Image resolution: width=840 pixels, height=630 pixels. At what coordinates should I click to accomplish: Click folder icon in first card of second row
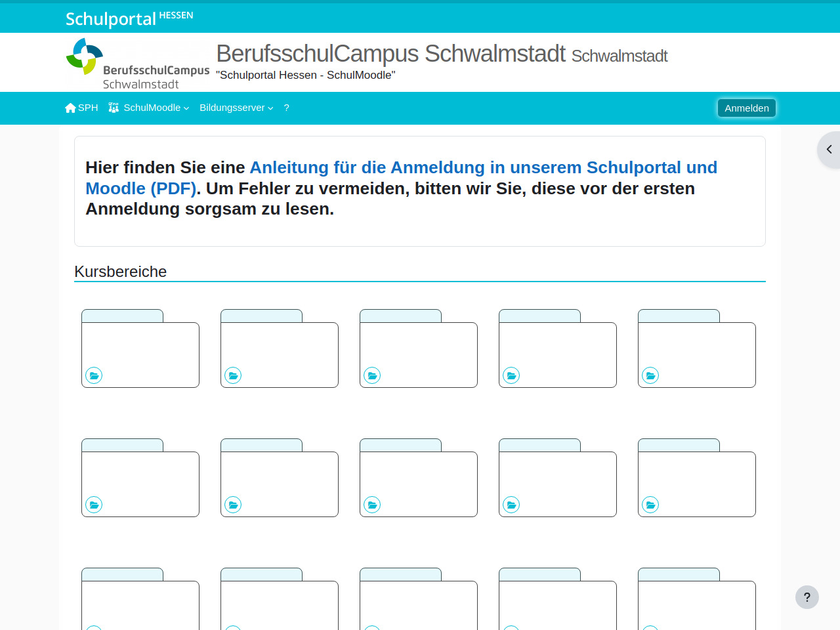[94, 505]
